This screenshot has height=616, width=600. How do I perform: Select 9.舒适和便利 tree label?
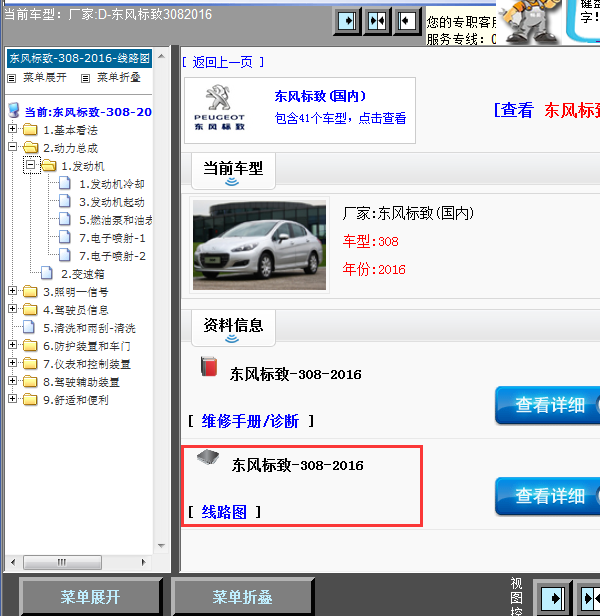pyautogui.click(x=76, y=400)
